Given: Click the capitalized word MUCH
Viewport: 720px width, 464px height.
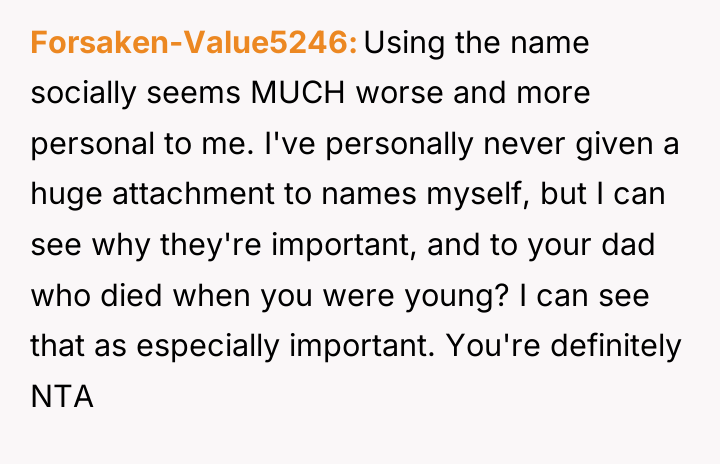Looking at the screenshot, I should coord(298,93).
